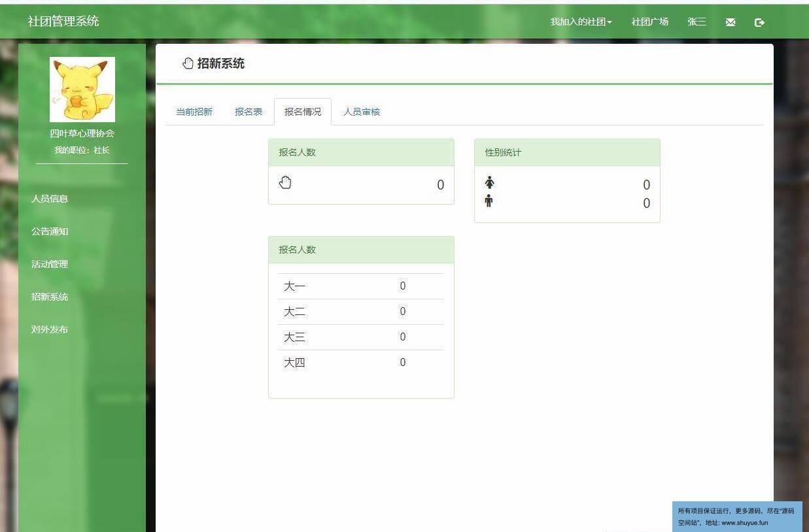
Task: Click the female figure icon in 性别统计
Action: 489,182
